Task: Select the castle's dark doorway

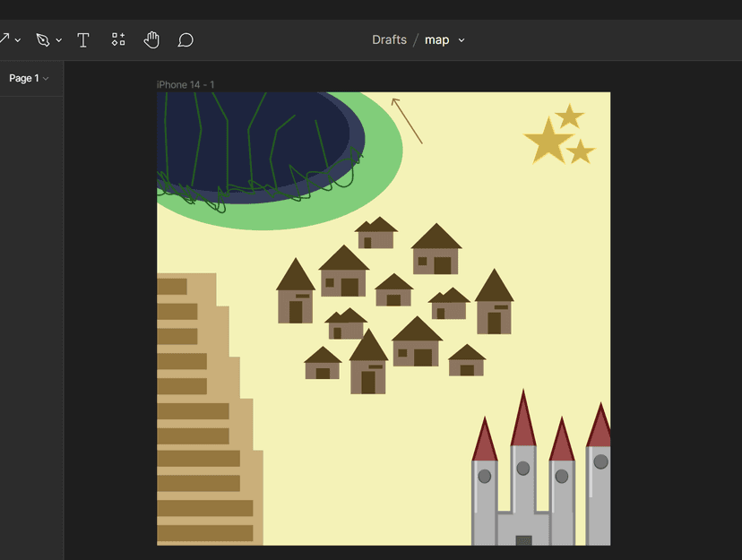Action: click(x=523, y=540)
